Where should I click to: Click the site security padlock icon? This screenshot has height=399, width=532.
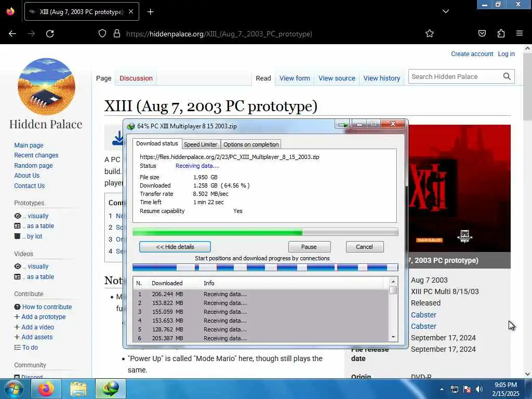(117, 34)
